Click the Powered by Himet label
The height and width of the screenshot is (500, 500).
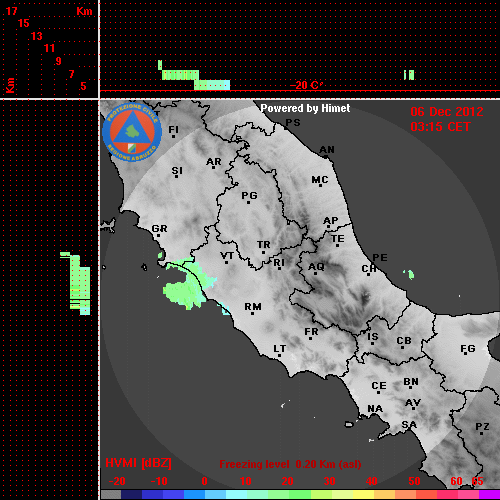coord(305,108)
